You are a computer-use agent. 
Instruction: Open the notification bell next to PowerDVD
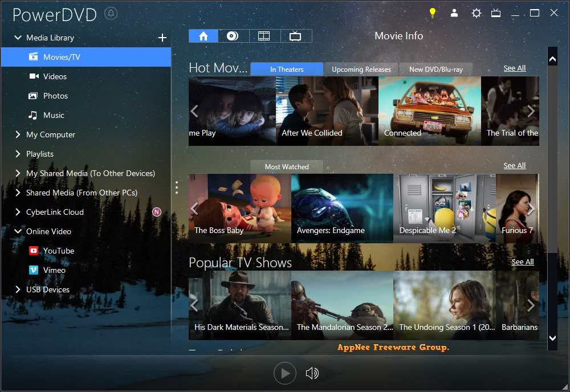[111, 14]
